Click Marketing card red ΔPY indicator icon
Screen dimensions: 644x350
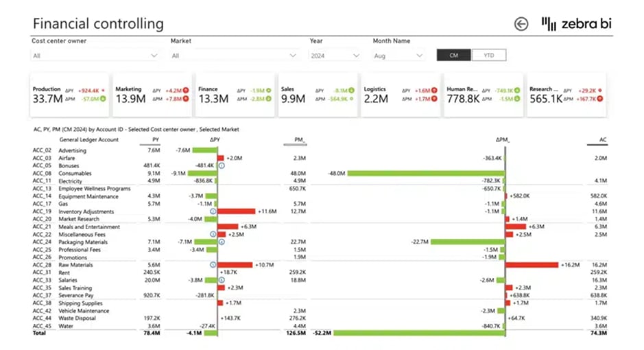point(185,90)
